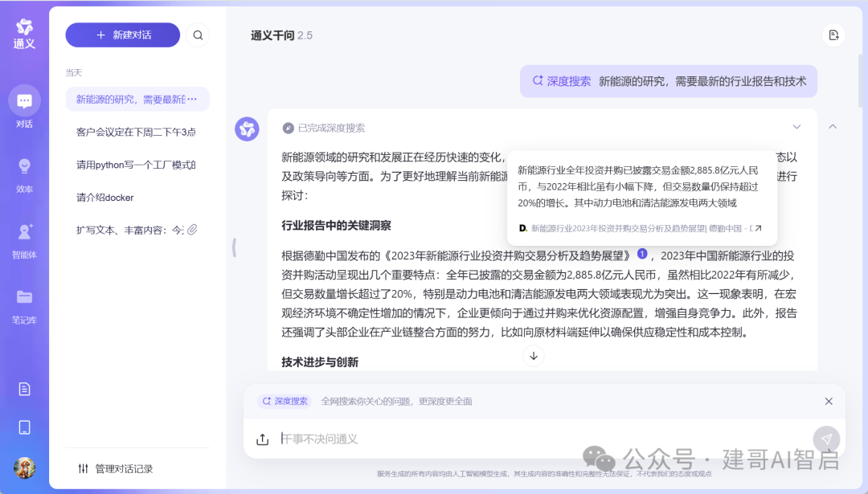Click the export document icon at top right
This screenshot has height=494, width=868.
pyautogui.click(x=833, y=35)
